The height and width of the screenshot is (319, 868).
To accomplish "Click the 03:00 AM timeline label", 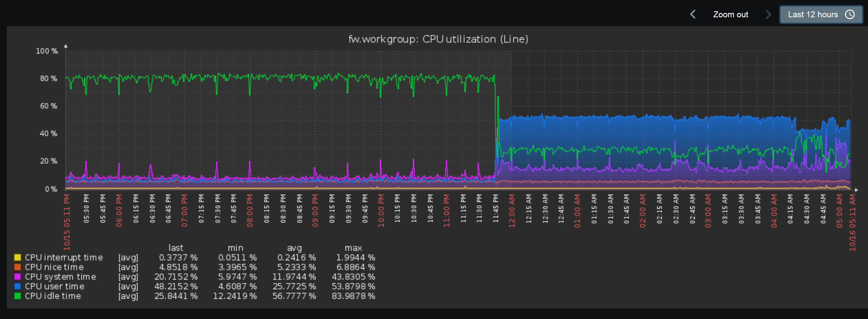I will point(708,211).
